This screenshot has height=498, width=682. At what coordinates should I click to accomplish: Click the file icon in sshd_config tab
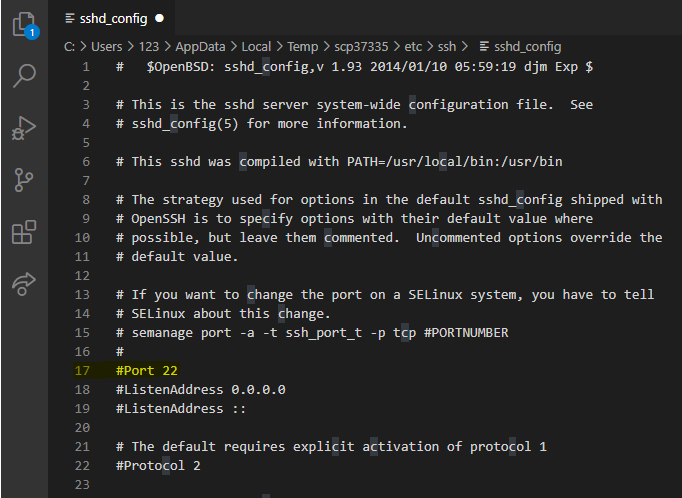coord(70,18)
